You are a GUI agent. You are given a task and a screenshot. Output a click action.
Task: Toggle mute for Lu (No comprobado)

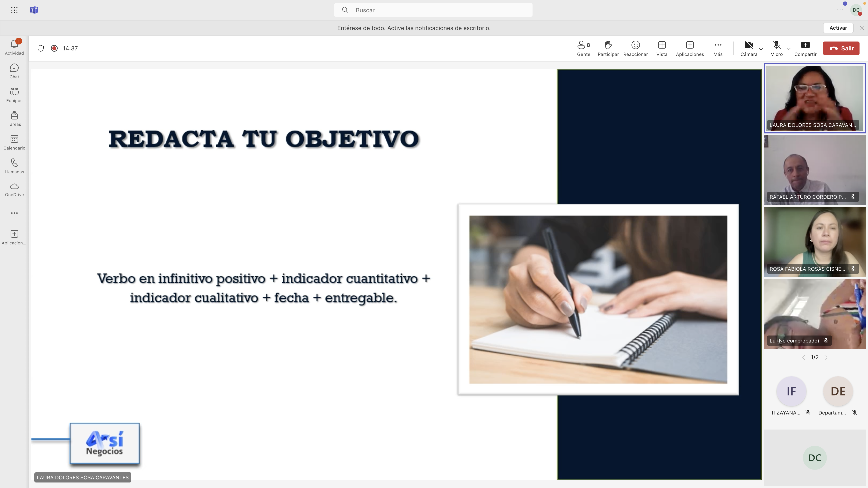pyautogui.click(x=826, y=340)
